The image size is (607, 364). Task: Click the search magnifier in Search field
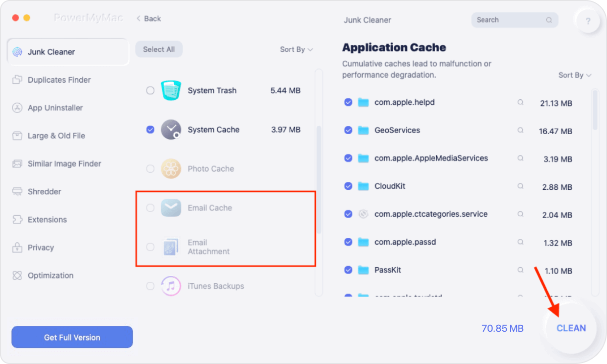click(x=549, y=20)
